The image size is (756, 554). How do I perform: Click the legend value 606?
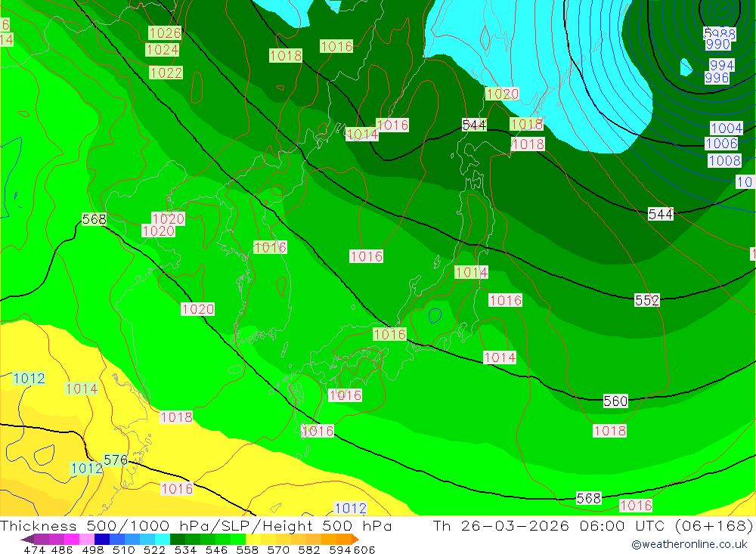(x=364, y=549)
